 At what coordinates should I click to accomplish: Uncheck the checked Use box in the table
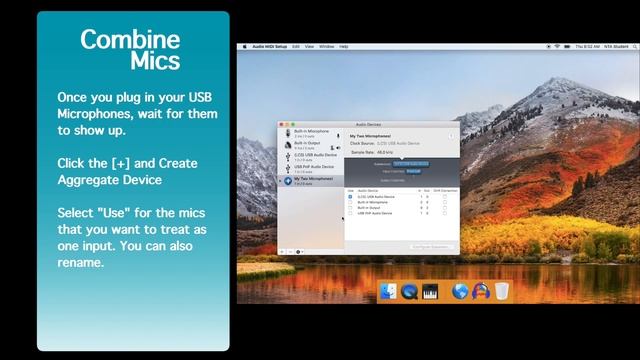[350, 197]
